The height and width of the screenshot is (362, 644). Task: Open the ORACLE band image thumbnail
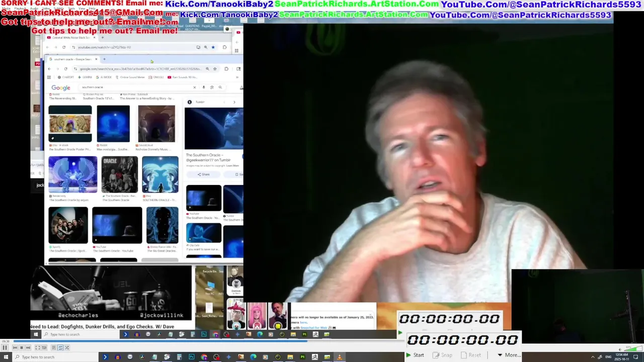(x=119, y=174)
